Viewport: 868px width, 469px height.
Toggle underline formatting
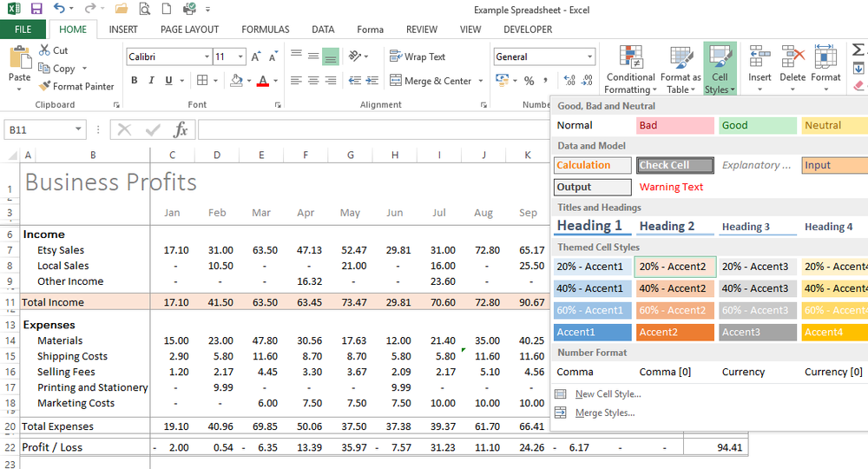(169, 81)
